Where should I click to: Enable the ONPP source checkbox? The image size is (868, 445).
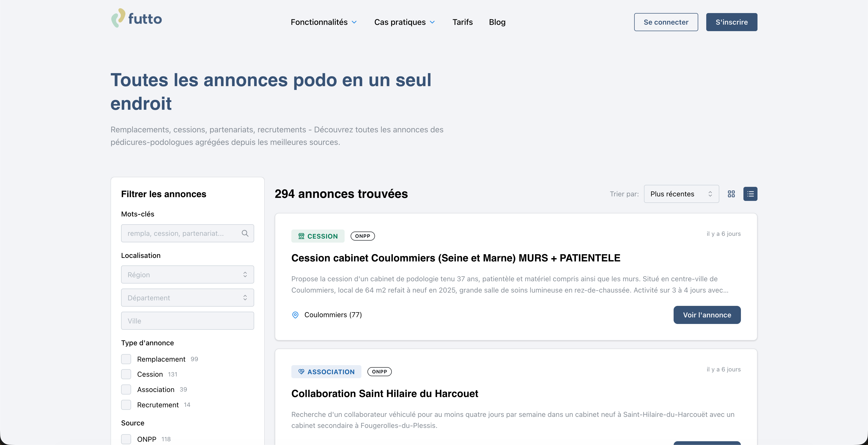click(126, 439)
